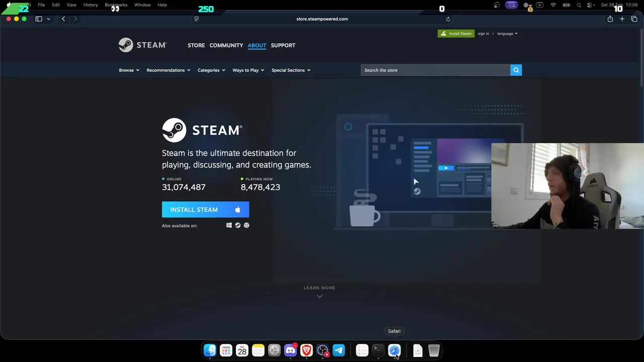Open Telegram from the Dock
This screenshot has height=362, width=644.
[x=339, y=350]
